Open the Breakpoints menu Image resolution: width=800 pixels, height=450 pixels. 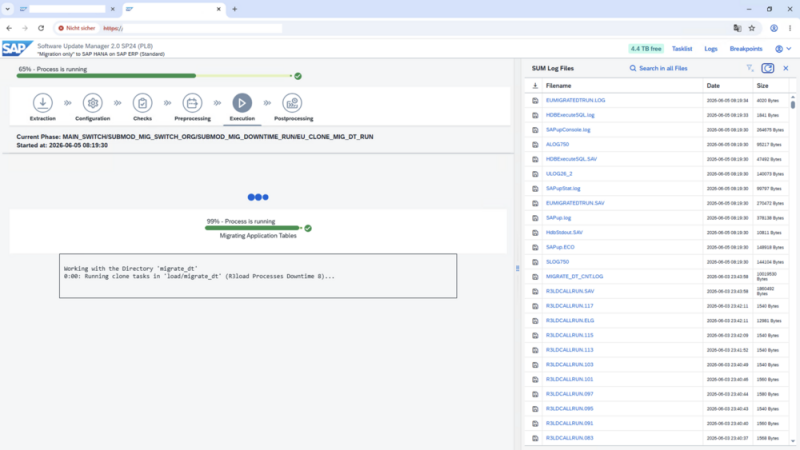(x=745, y=49)
